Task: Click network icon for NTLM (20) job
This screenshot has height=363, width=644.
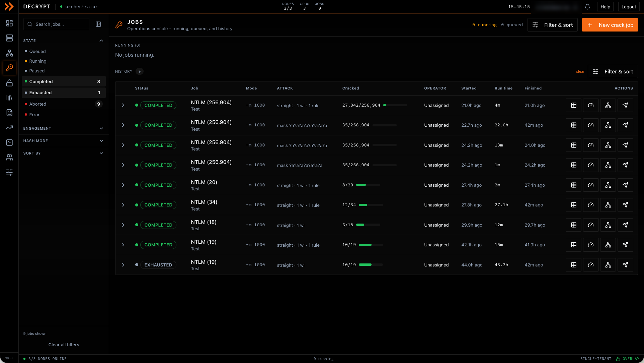Action: (608, 185)
